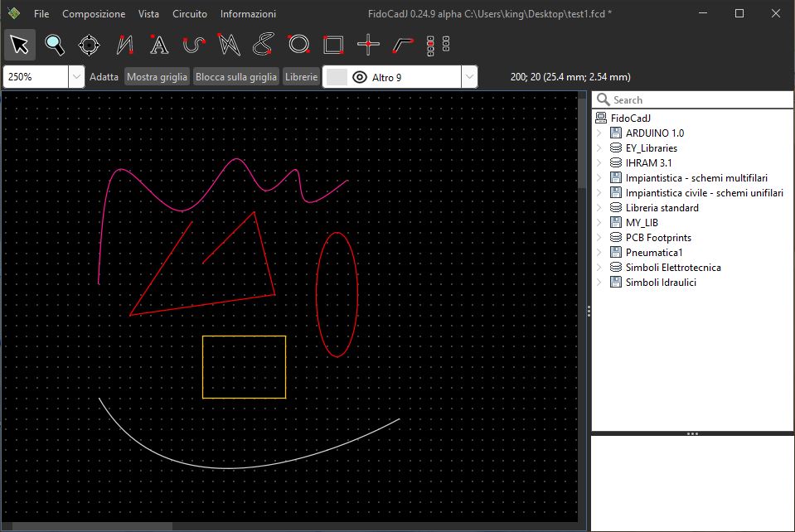Click the Altro 9 layer color swatch

point(337,77)
